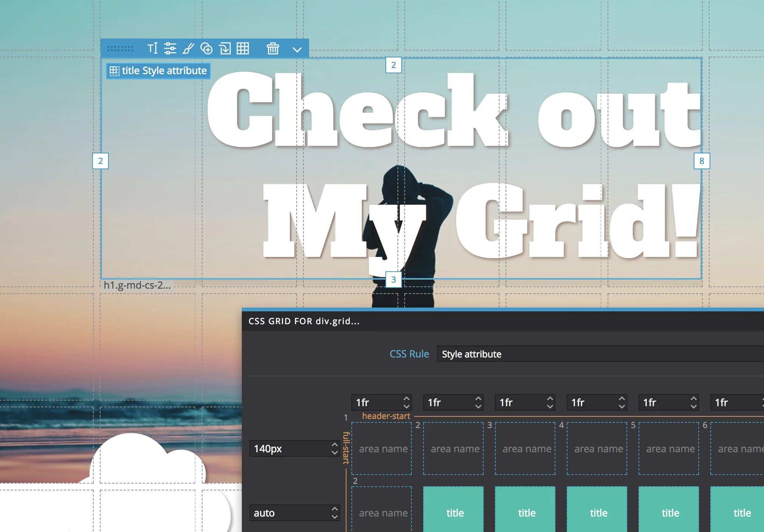Viewport: 764px width, 532px height.
Task: Open the grid editor icon in toolbar
Action: (x=243, y=48)
